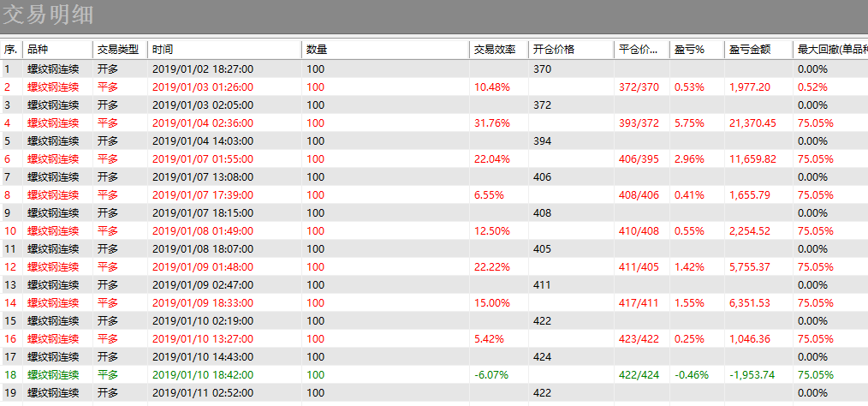868x406 pixels.
Task: Click the 平仓价 column header
Action: (x=642, y=50)
